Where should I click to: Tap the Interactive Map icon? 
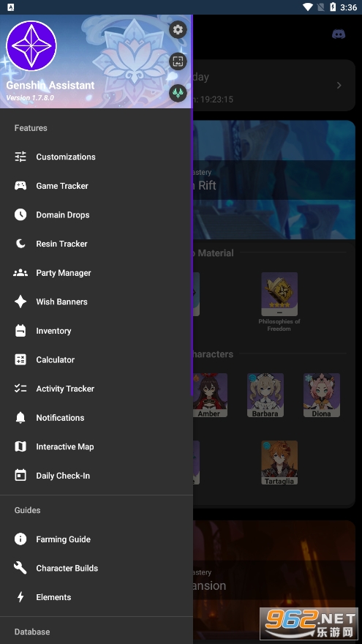click(20, 446)
